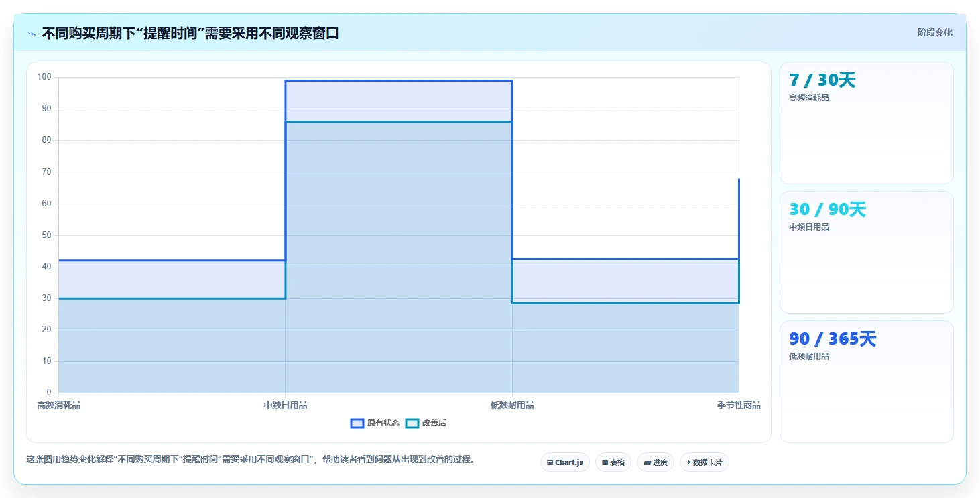This screenshot has height=498, width=980.
Task: Click the 原有状态 step line at 99
Action: tap(399, 81)
